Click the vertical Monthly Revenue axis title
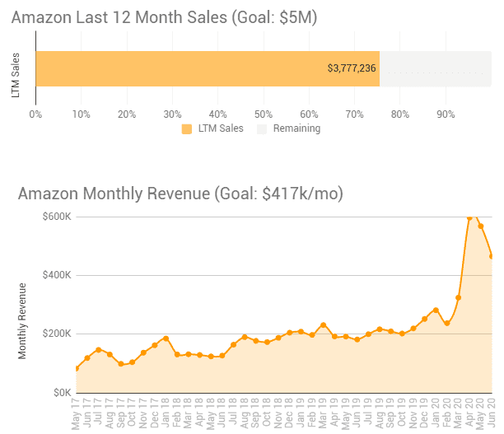This screenshot has height=434, width=504. pyautogui.click(x=22, y=320)
